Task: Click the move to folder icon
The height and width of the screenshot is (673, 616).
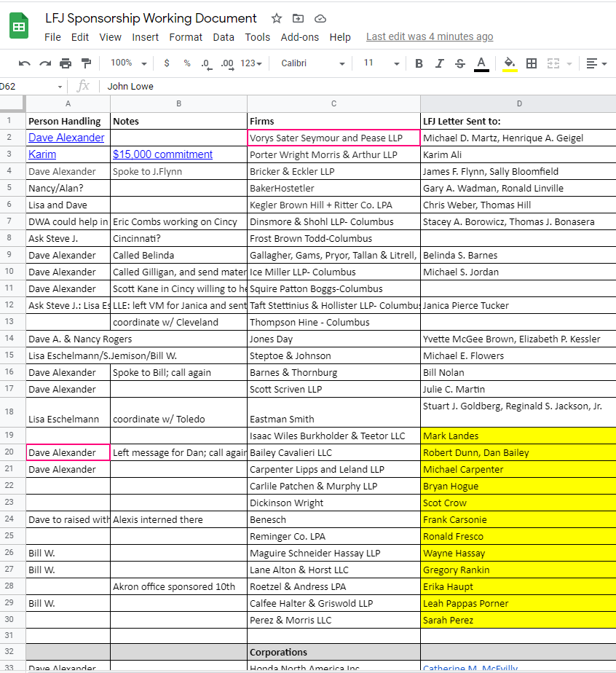Action: tap(298, 18)
